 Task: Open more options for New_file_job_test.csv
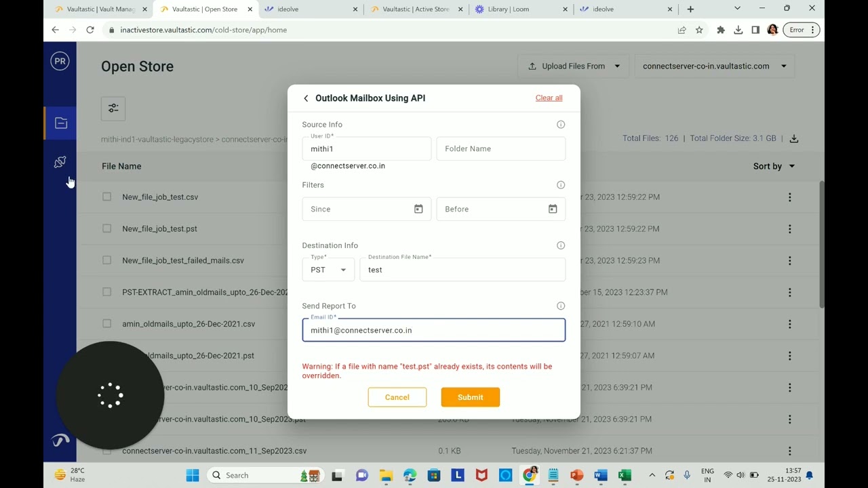(x=789, y=197)
